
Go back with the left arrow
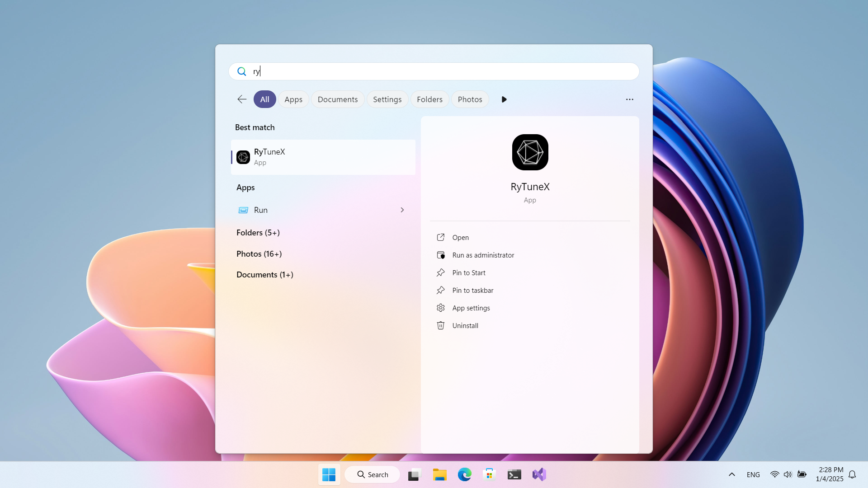click(242, 99)
